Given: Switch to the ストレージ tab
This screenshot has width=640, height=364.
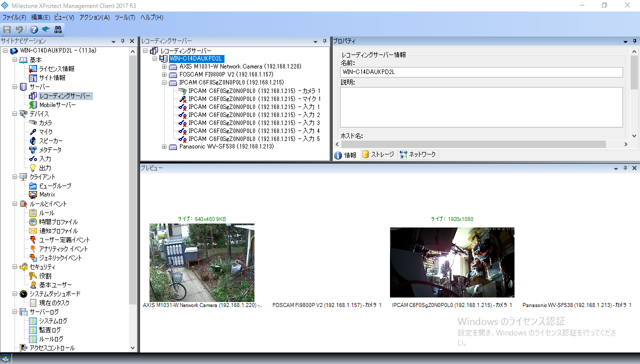Looking at the screenshot, I should coord(378,155).
